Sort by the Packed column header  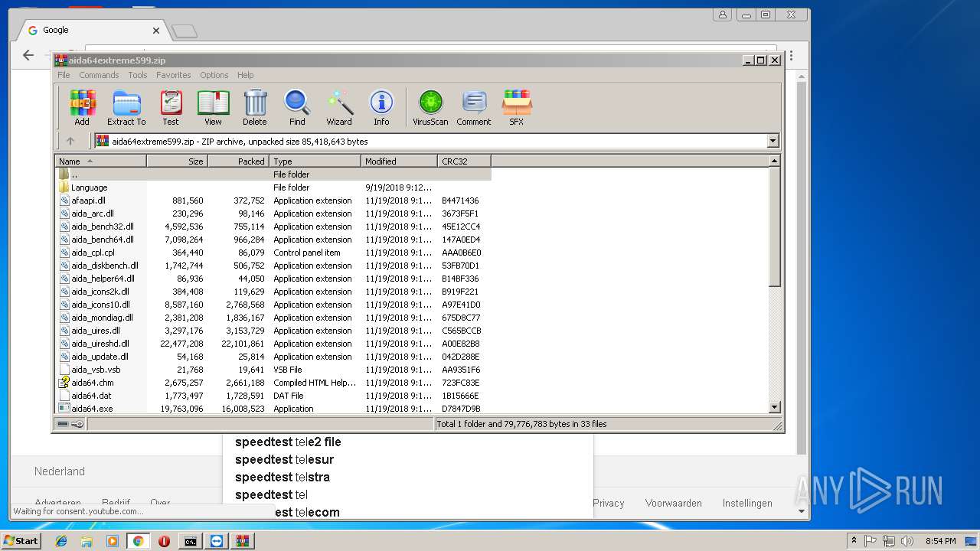pyautogui.click(x=239, y=161)
